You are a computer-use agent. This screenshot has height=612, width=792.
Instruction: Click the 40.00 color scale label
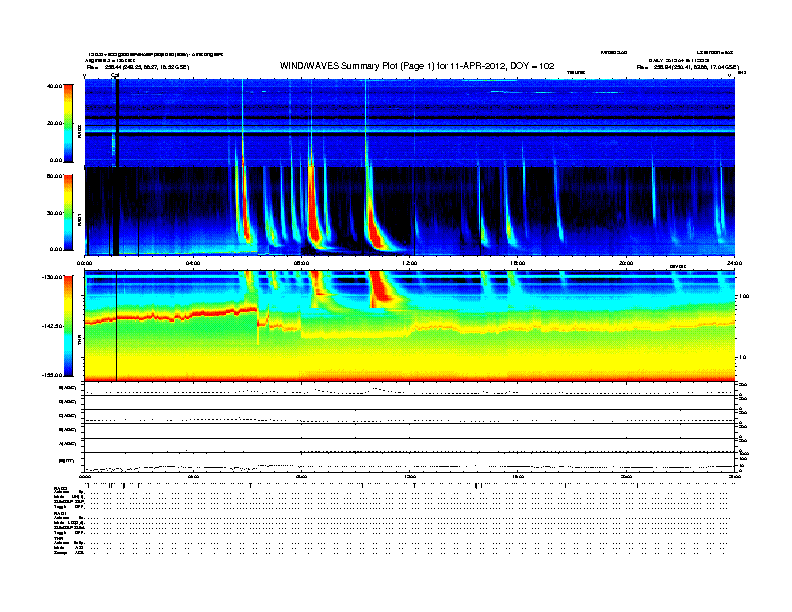coord(54,86)
